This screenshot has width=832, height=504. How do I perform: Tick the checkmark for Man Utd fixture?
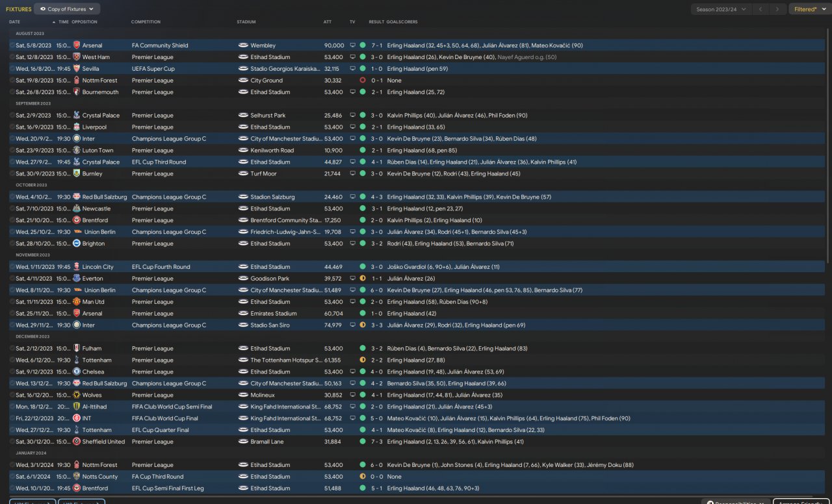12,302
